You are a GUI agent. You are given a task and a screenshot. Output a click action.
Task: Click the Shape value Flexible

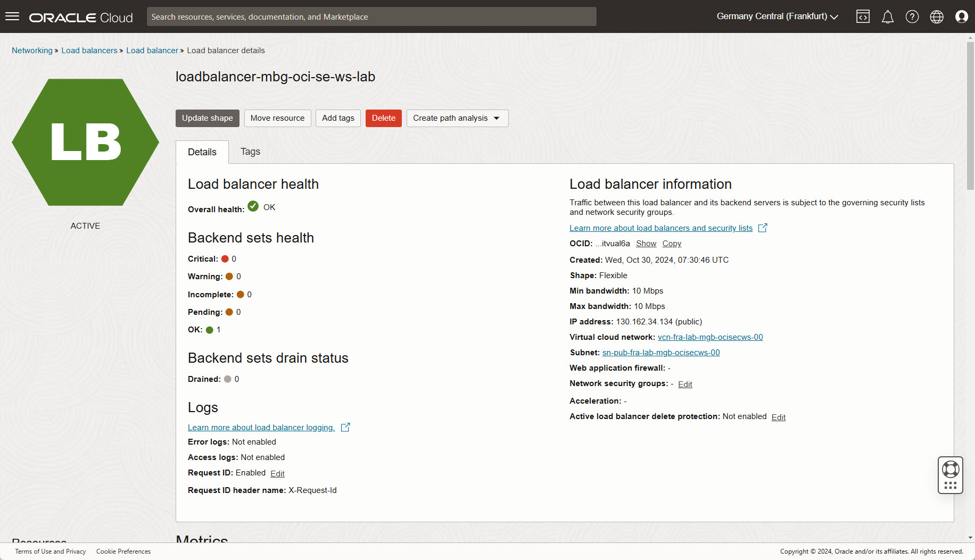coord(613,275)
